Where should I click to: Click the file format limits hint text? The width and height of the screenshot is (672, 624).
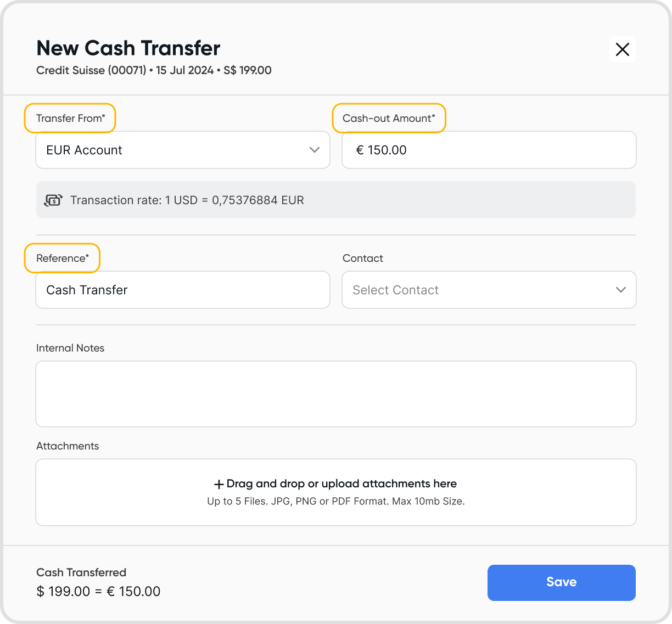(x=335, y=501)
